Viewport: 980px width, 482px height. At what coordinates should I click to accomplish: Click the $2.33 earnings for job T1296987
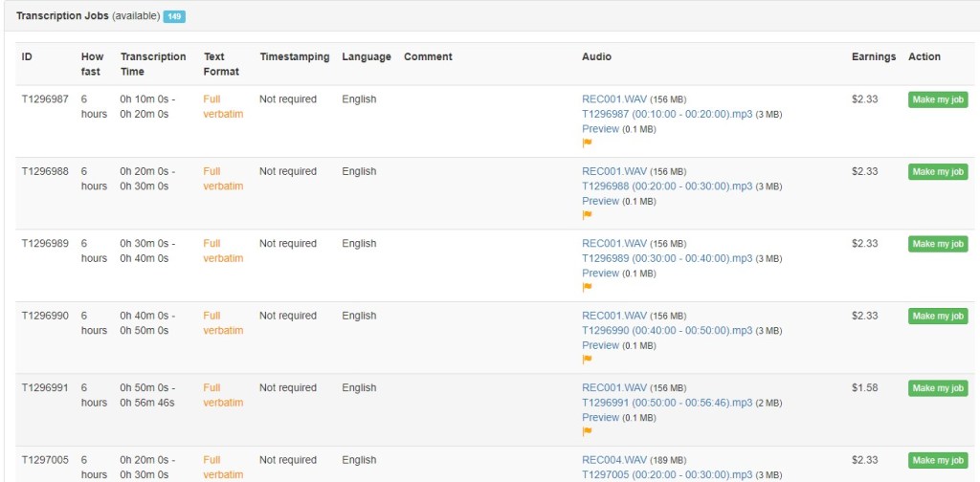[865, 99]
